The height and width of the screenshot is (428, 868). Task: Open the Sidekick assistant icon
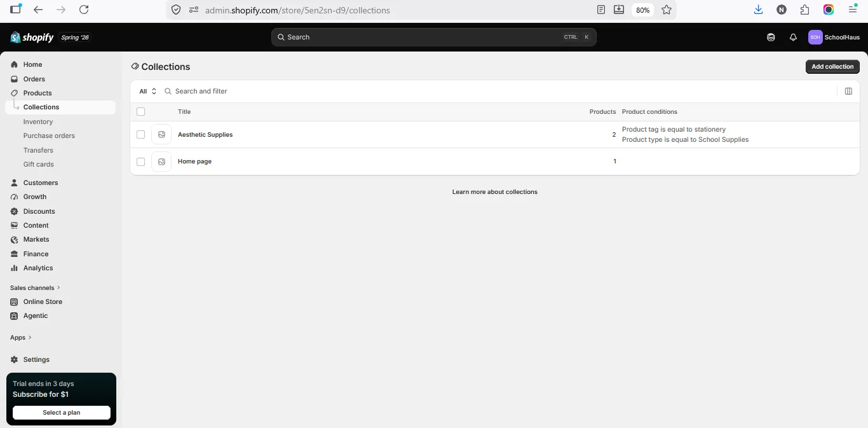click(771, 37)
